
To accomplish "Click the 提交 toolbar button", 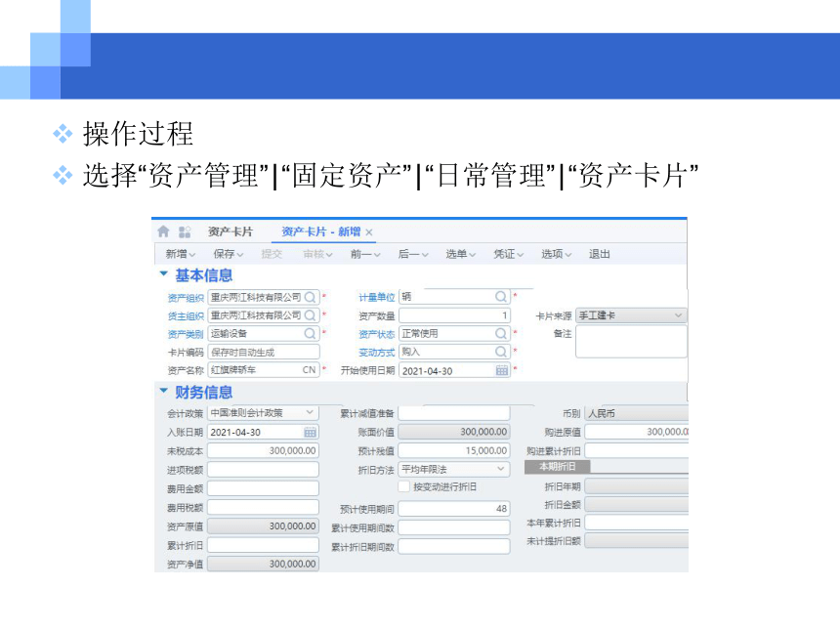I will click(x=272, y=254).
